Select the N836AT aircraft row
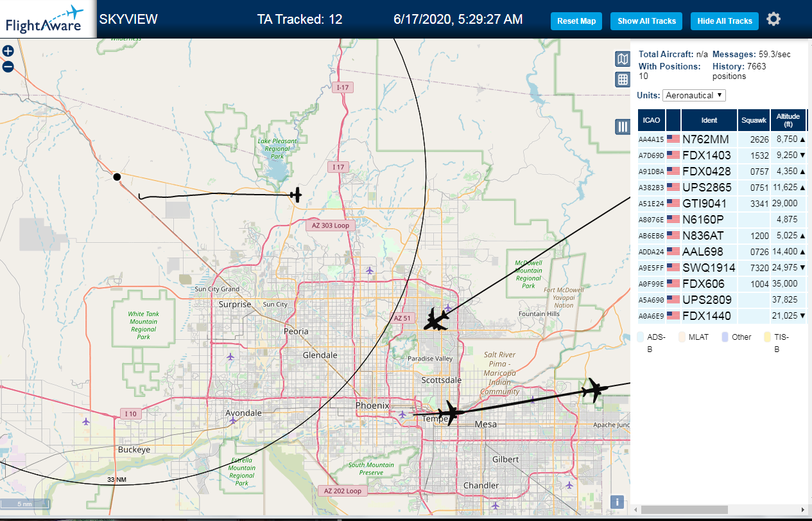The height and width of the screenshot is (521, 812). click(x=722, y=235)
